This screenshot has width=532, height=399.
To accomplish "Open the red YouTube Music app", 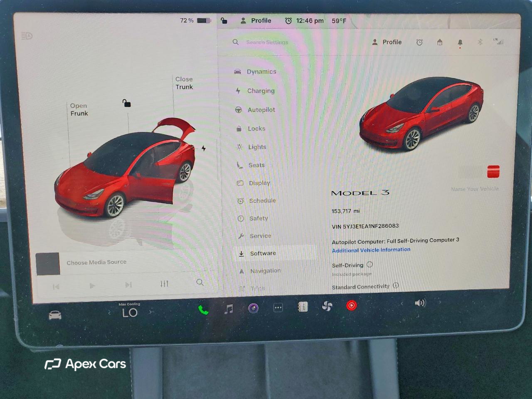I will pyautogui.click(x=352, y=305).
